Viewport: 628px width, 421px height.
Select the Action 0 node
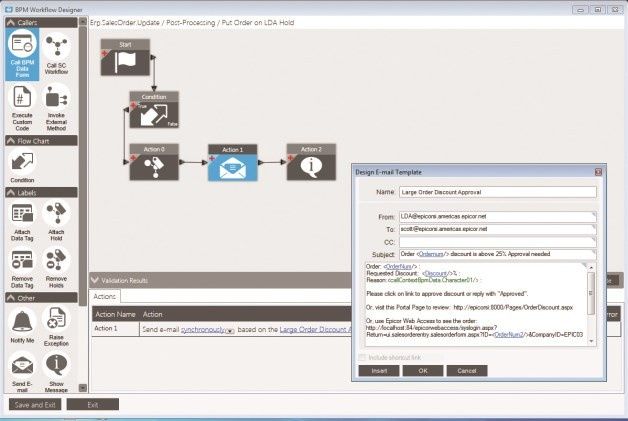click(154, 162)
